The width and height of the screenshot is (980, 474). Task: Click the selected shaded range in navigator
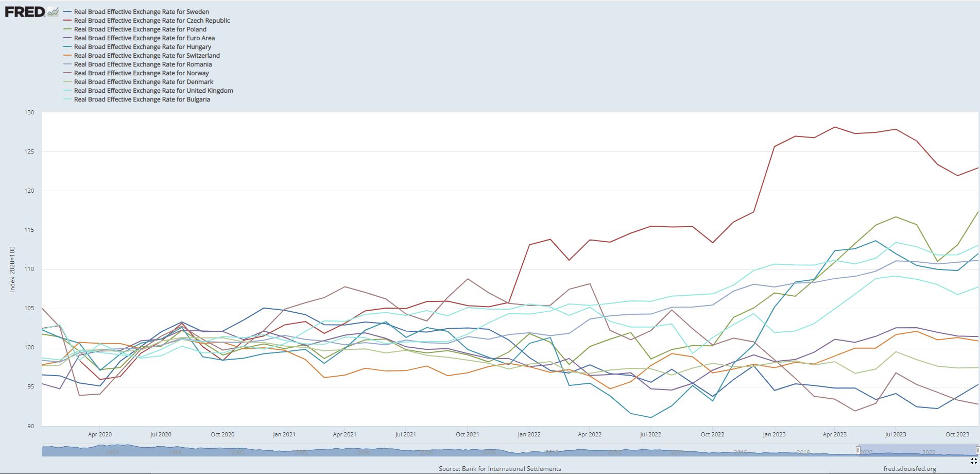pos(918,450)
